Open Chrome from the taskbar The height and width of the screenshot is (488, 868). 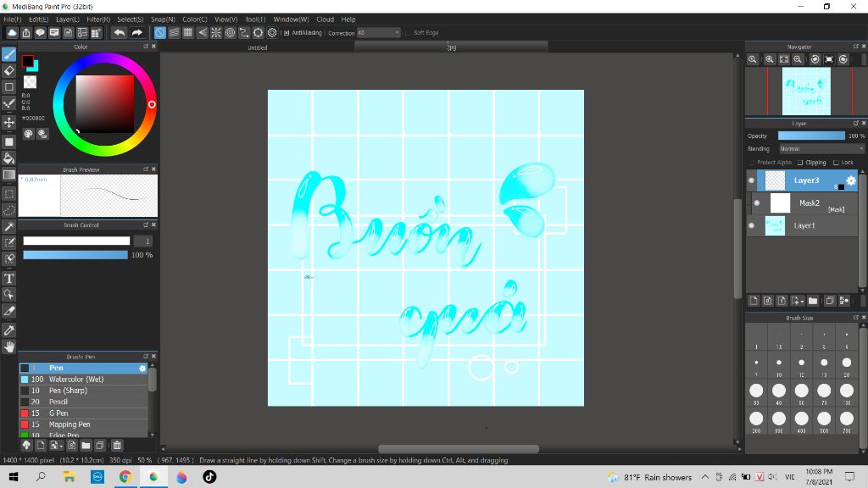[125, 477]
